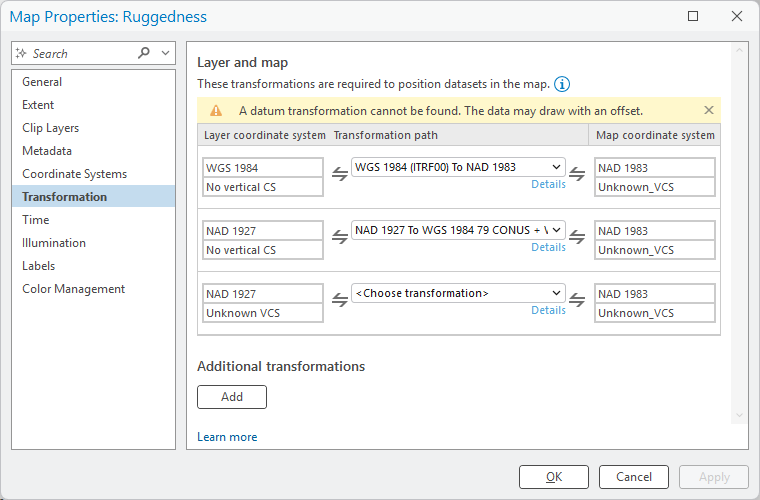Click Unknown VCS layer vertical system box

click(263, 313)
